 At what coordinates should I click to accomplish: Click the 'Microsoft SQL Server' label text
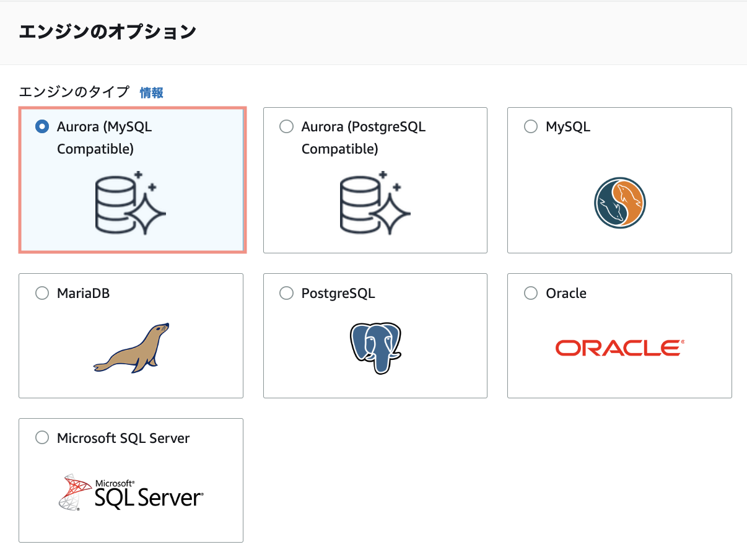[123, 438]
